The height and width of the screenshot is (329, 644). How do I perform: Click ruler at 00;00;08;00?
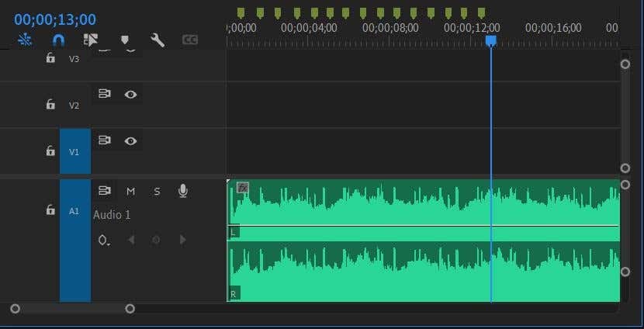pyautogui.click(x=390, y=28)
